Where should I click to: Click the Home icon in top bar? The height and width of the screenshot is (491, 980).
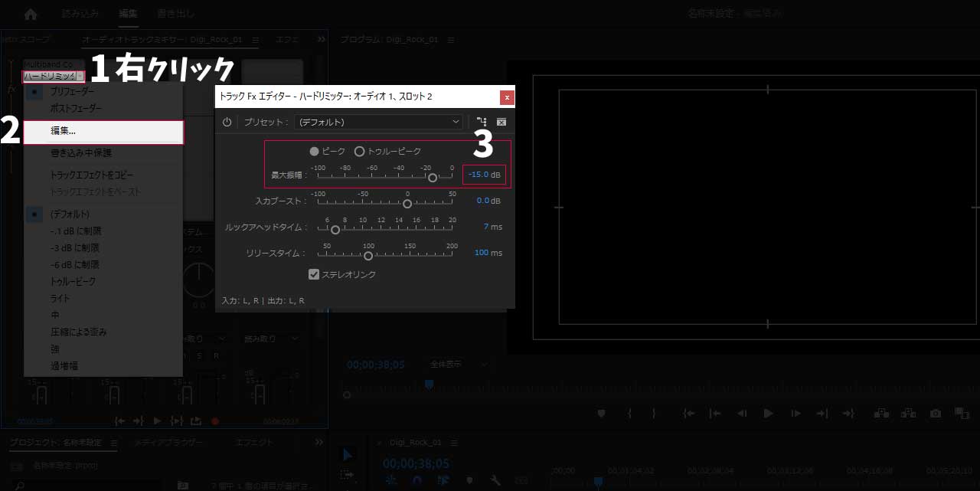tap(31, 14)
